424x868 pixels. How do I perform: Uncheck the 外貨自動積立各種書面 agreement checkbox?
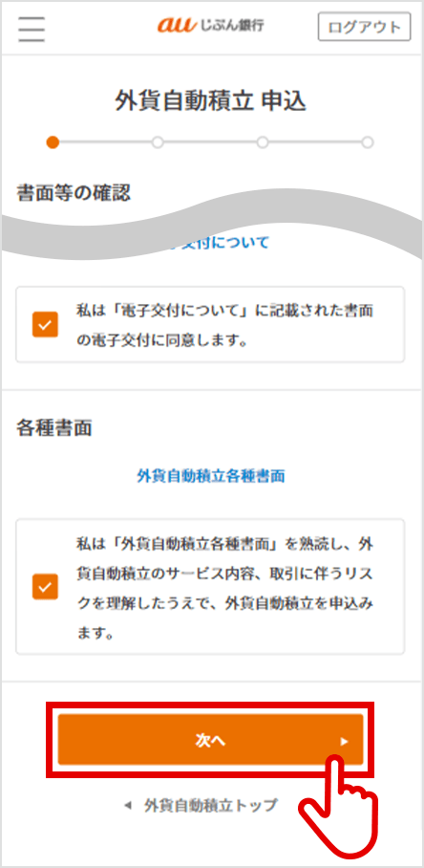(x=45, y=586)
